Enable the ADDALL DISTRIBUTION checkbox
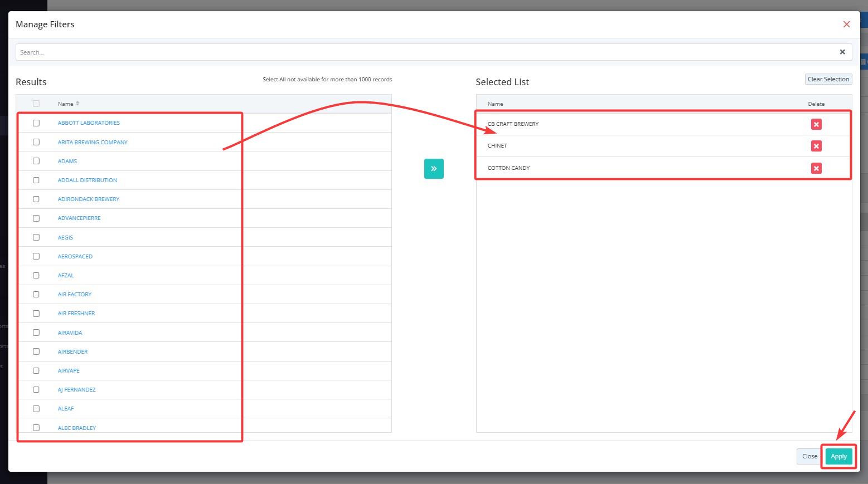The image size is (868, 484). point(36,180)
